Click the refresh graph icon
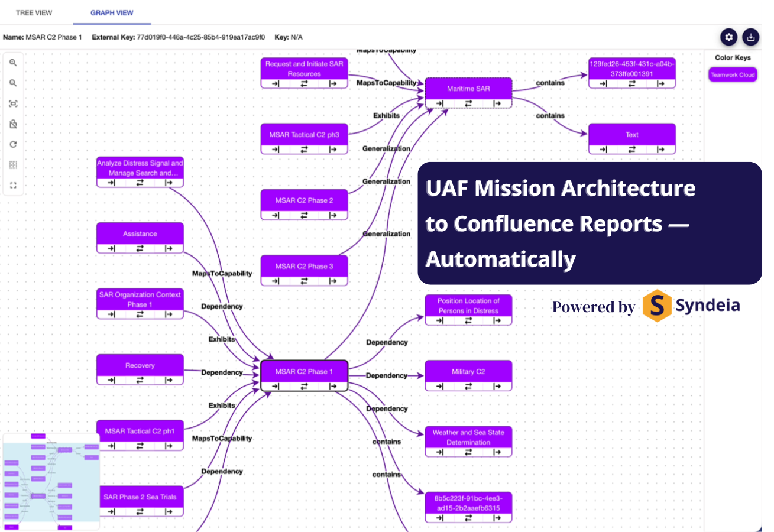Screen dimensions: 774x532 (13, 144)
